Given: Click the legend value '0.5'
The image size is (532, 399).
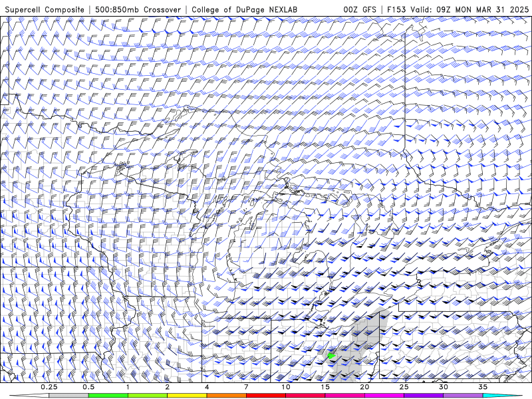Looking at the screenshot, I should pos(88,387).
